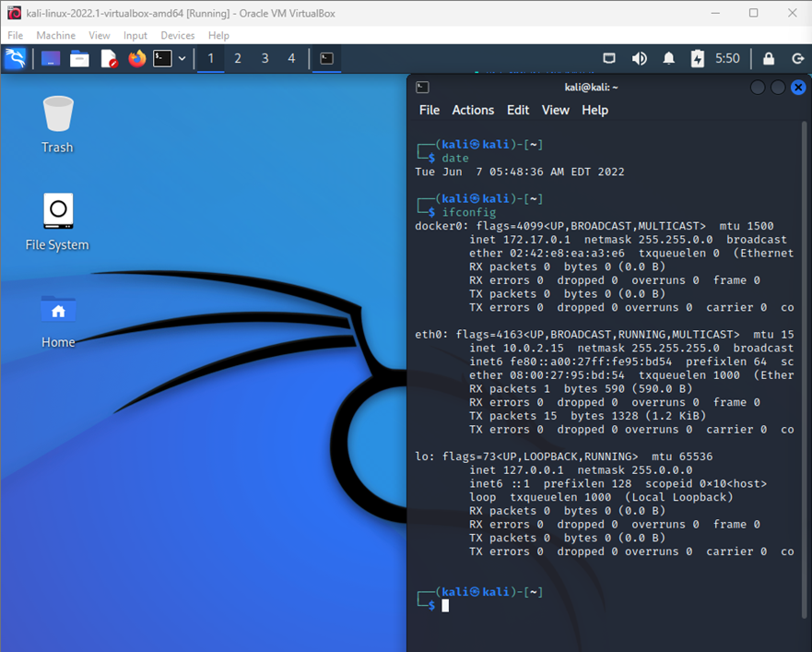Select the Trash desktop icon
Screen dimensions: 812x652
click(x=57, y=124)
